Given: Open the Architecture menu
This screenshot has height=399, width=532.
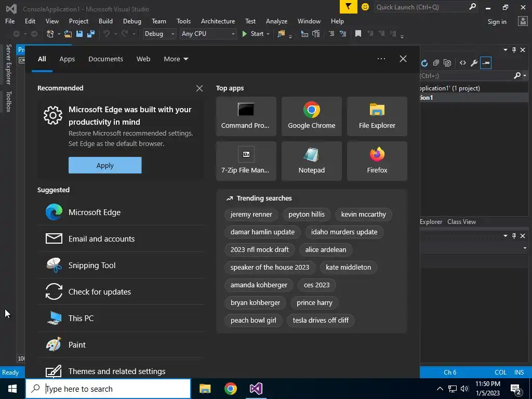Looking at the screenshot, I should pos(218,21).
